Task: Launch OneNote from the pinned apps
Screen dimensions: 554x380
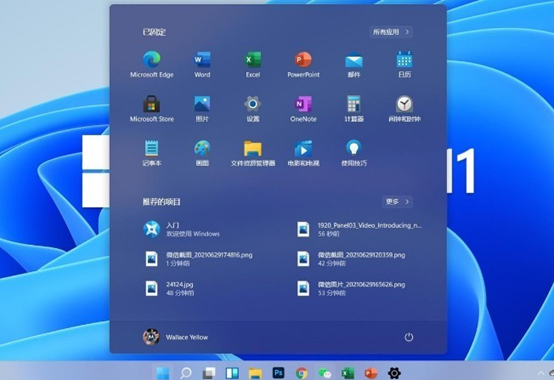Action: pyautogui.click(x=303, y=109)
